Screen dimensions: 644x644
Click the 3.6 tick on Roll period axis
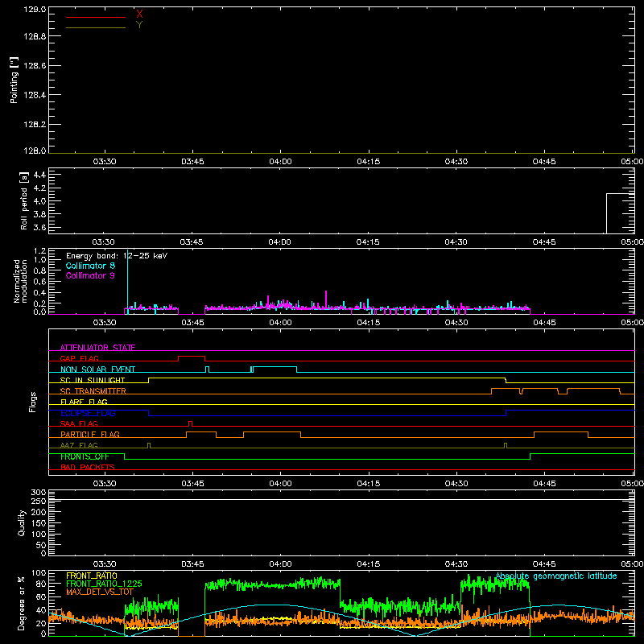[39, 227]
